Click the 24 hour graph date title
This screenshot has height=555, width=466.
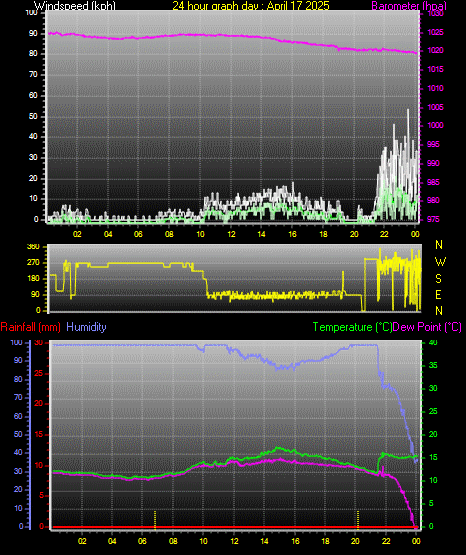(251, 6)
